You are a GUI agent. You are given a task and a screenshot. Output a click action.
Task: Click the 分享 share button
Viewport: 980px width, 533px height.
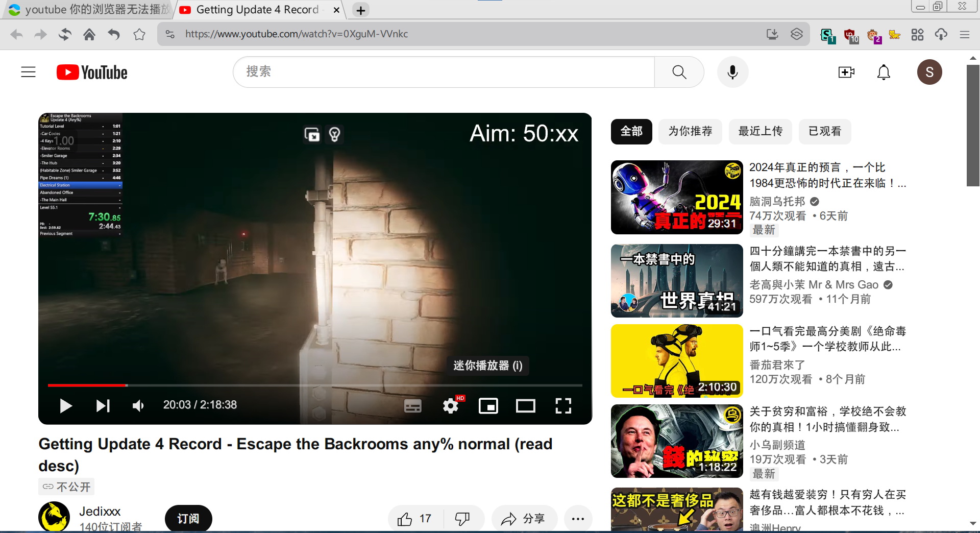(x=524, y=519)
